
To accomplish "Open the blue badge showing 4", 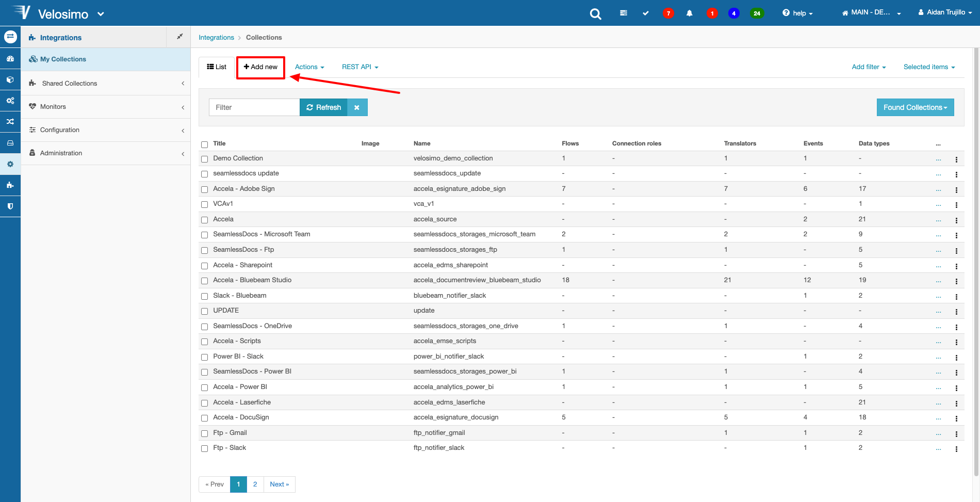I will [x=734, y=13].
